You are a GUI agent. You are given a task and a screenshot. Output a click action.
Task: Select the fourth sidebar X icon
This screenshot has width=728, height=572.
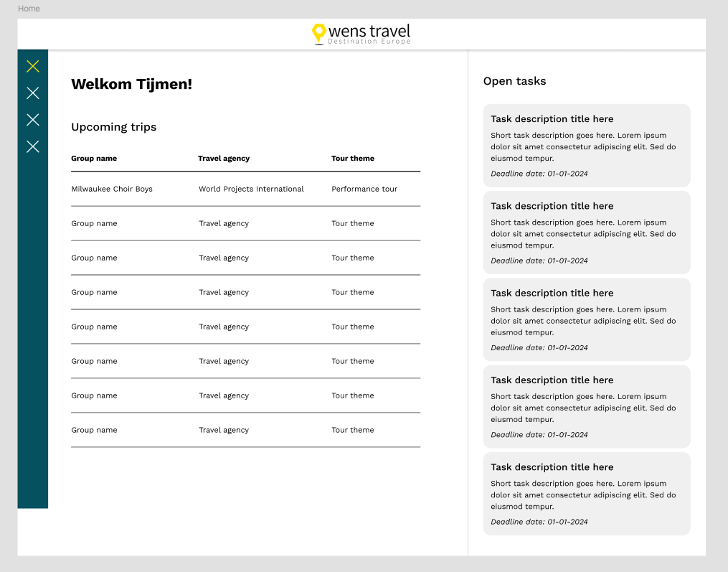[x=33, y=147]
